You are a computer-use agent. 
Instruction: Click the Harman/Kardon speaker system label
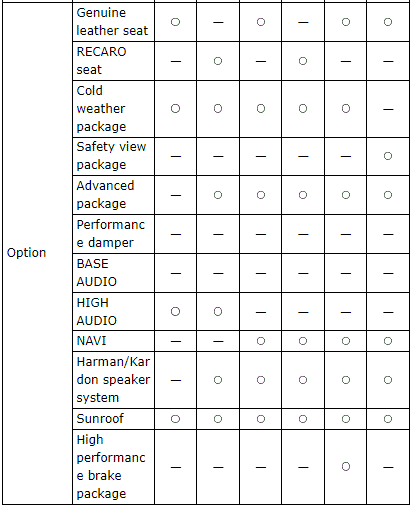(x=113, y=380)
